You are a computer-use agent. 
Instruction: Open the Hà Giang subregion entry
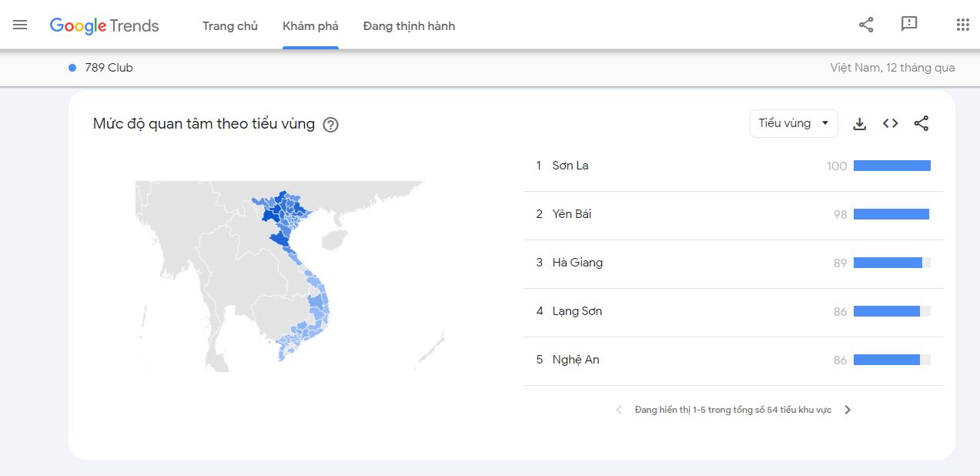[x=577, y=263]
